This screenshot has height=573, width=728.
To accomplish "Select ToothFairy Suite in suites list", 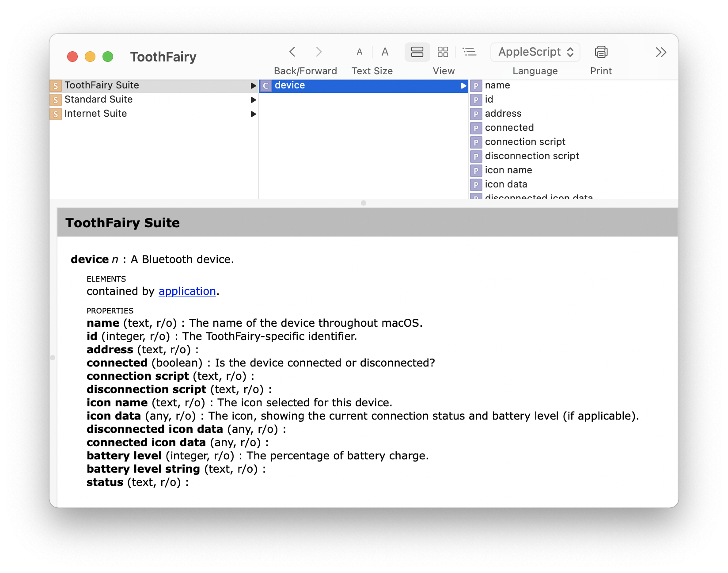I will (x=154, y=85).
